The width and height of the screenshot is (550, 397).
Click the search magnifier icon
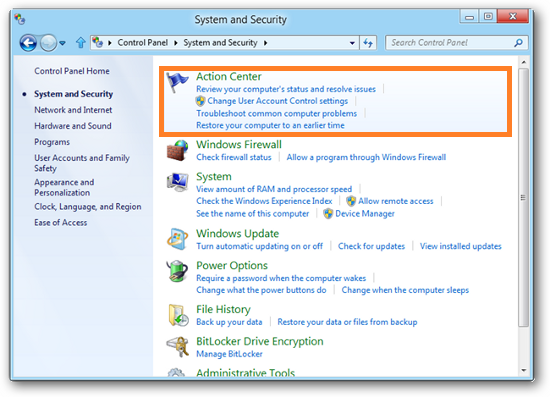(518, 43)
